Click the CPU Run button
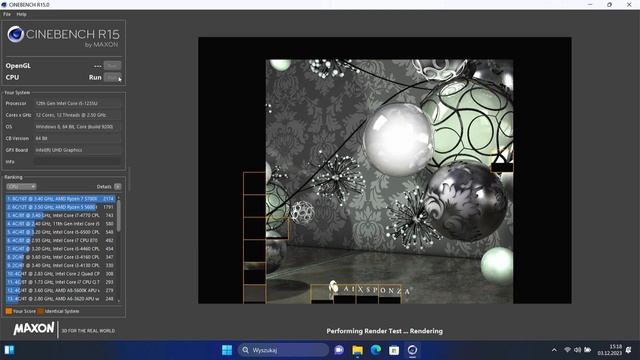This screenshot has width=640, height=360. (112, 77)
